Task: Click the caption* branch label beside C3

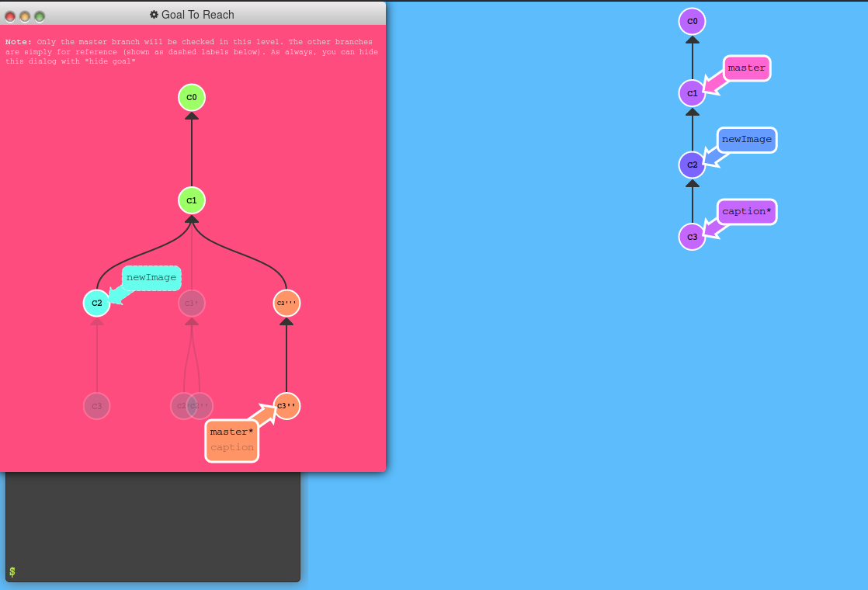Action: pos(746,211)
